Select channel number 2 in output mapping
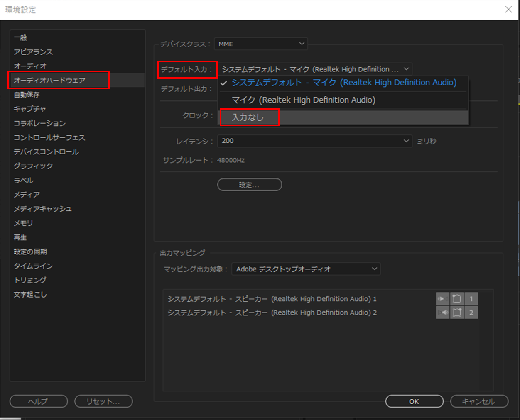Viewport: 520px width, 420px height. pos(471,313)
